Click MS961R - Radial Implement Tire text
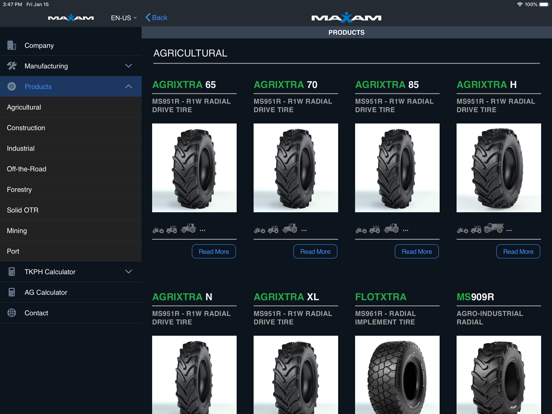 (385, 318)
